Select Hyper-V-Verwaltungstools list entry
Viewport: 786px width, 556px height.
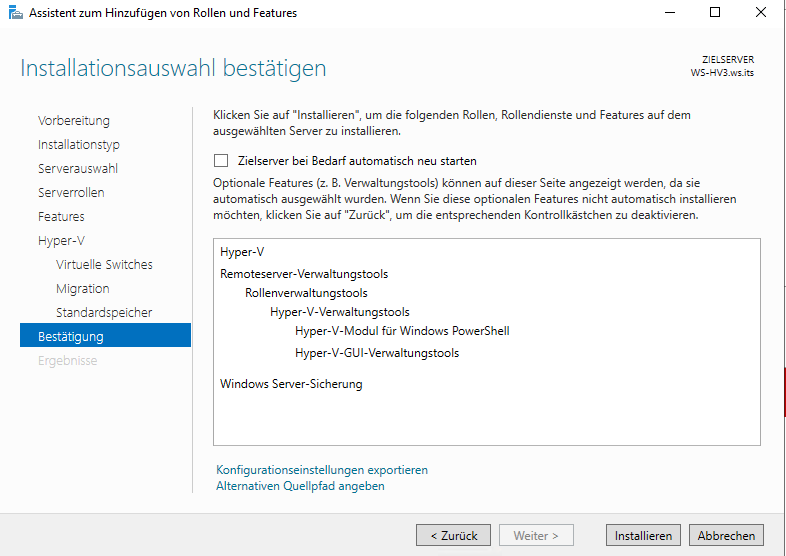(340, 312)
